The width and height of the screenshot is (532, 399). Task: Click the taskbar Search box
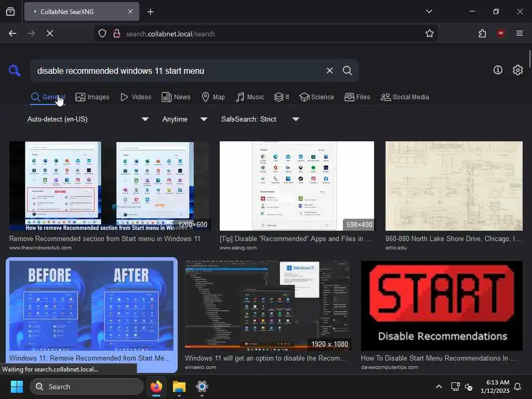click(87, 387)
